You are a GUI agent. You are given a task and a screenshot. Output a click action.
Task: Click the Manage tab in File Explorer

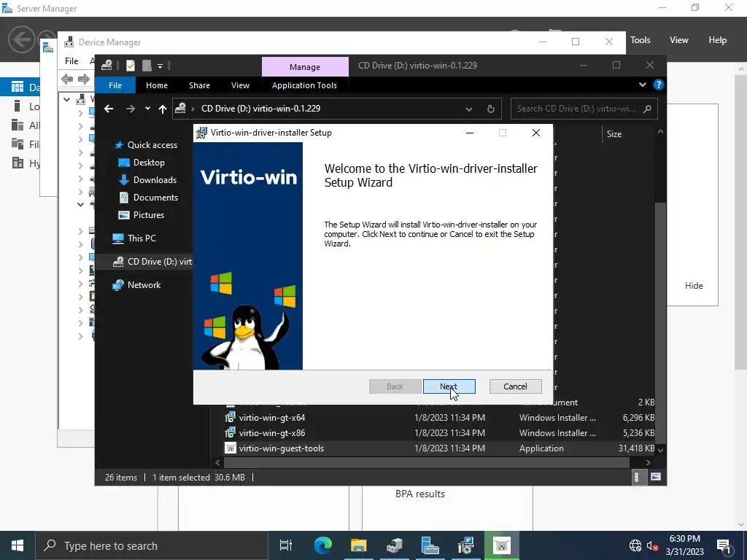tap(305, 66)
